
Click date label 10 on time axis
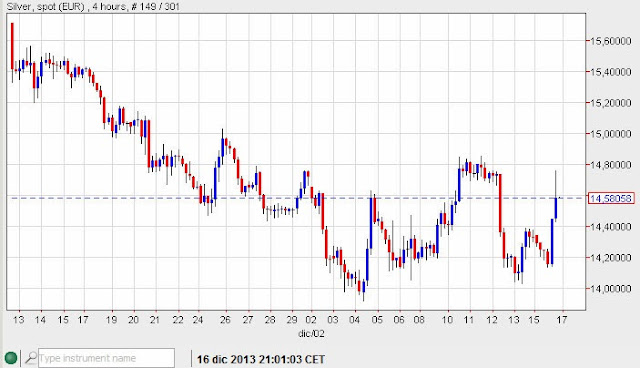click(x=447, y=320)
